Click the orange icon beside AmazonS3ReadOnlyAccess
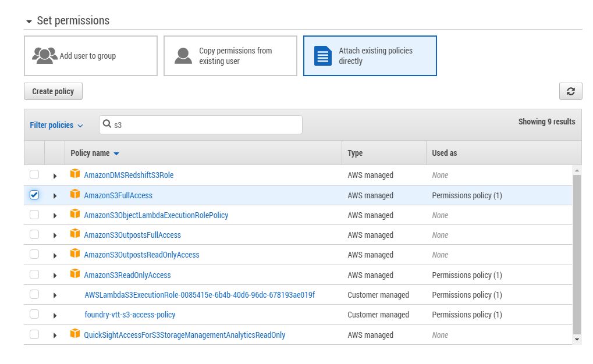This screenshot has height=364, width=593. (x=74, y=274)
